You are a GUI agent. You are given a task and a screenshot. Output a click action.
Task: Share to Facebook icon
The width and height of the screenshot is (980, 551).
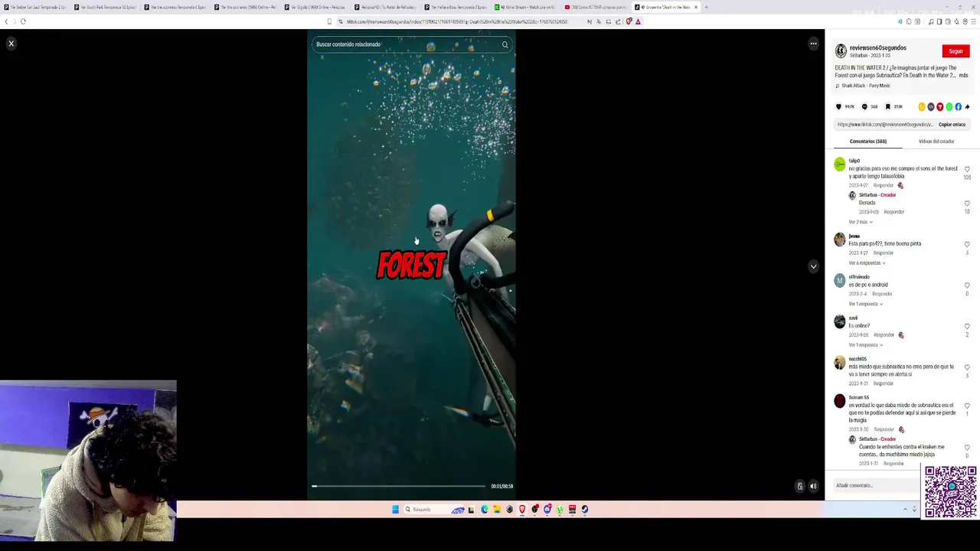(x=958, y=107)
